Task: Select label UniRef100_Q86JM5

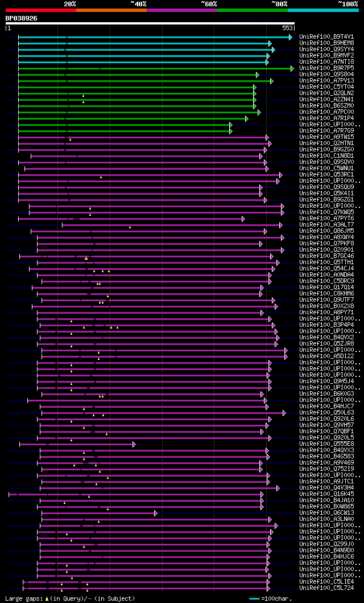Action: point(327,231)
